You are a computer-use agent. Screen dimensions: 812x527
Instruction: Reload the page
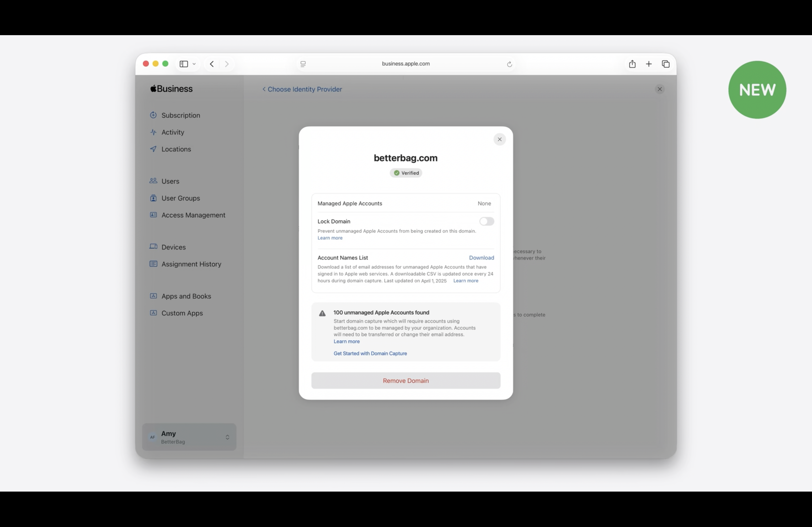(x=509, y=64)
